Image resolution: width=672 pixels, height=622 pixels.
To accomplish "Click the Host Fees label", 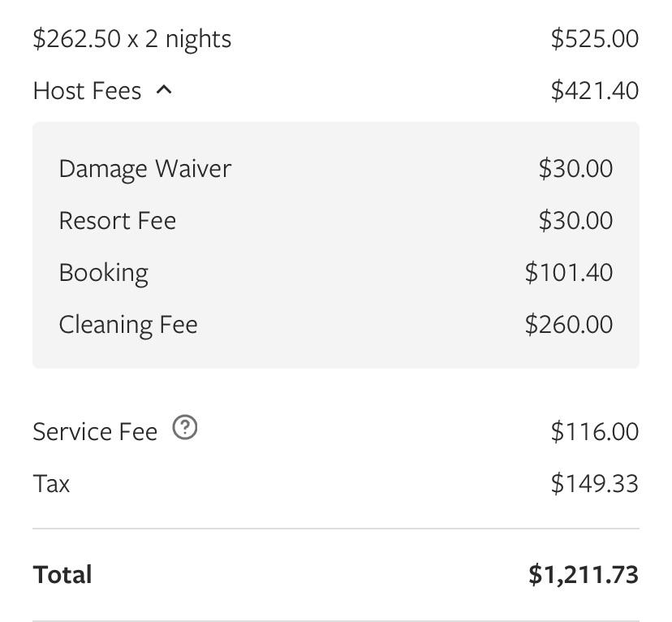I will [88, 91].
